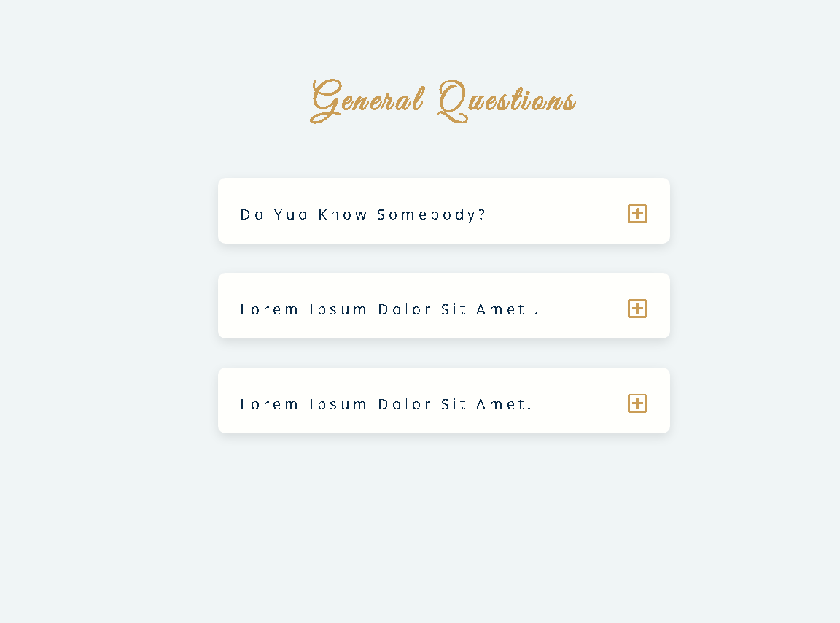Image resolution: width=840 pixels, height=623 pixels.
Task: Click the plus icon on the middle accordion
Action: [x=637, y=309]
